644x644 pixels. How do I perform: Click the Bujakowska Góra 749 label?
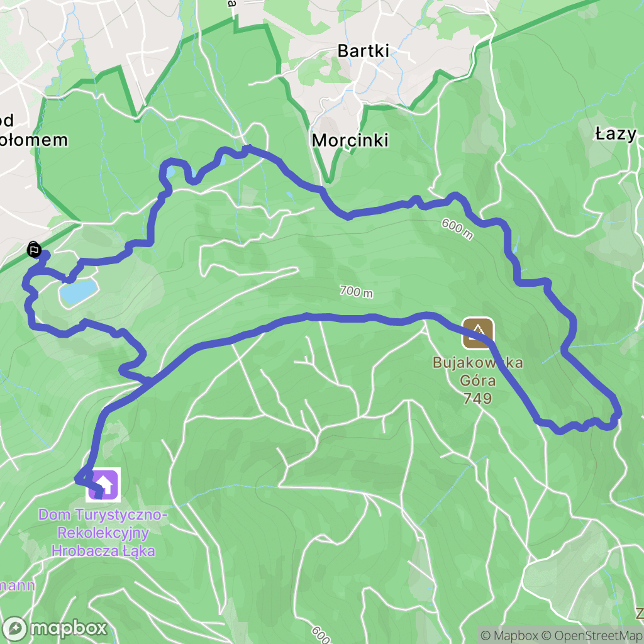(x=478, y=380)
